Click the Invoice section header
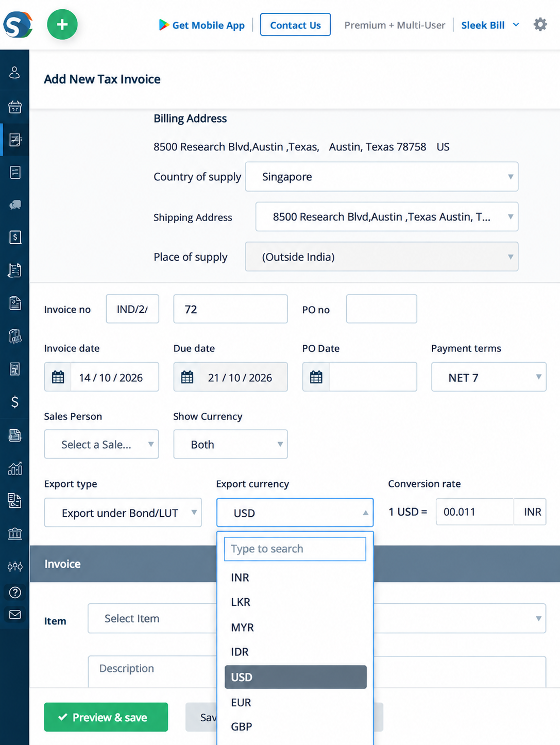Viewport: 560px width, 745px height. tap(295, 564)
